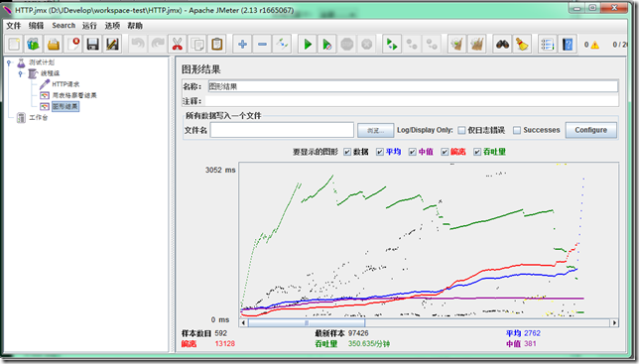This screenshot has height=364, width=639.
Task: Start the test with green play icon
Action: coord(308,44)
